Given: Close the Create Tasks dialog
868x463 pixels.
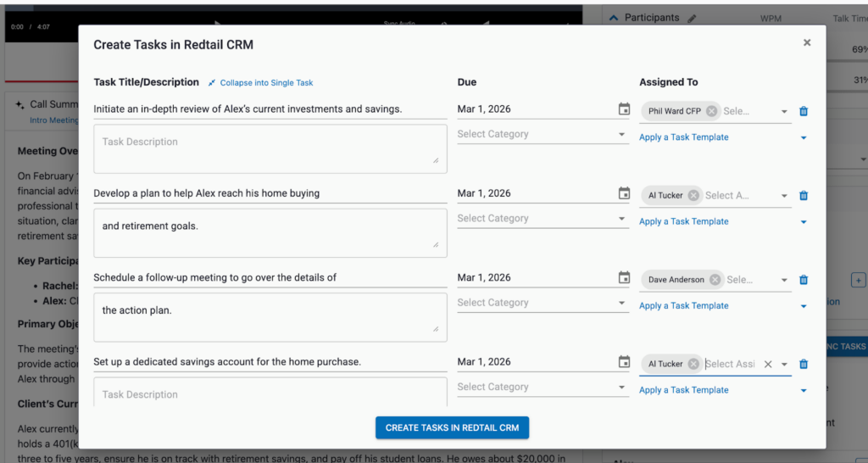Looking at the screenshot, I should click(807, 42).
